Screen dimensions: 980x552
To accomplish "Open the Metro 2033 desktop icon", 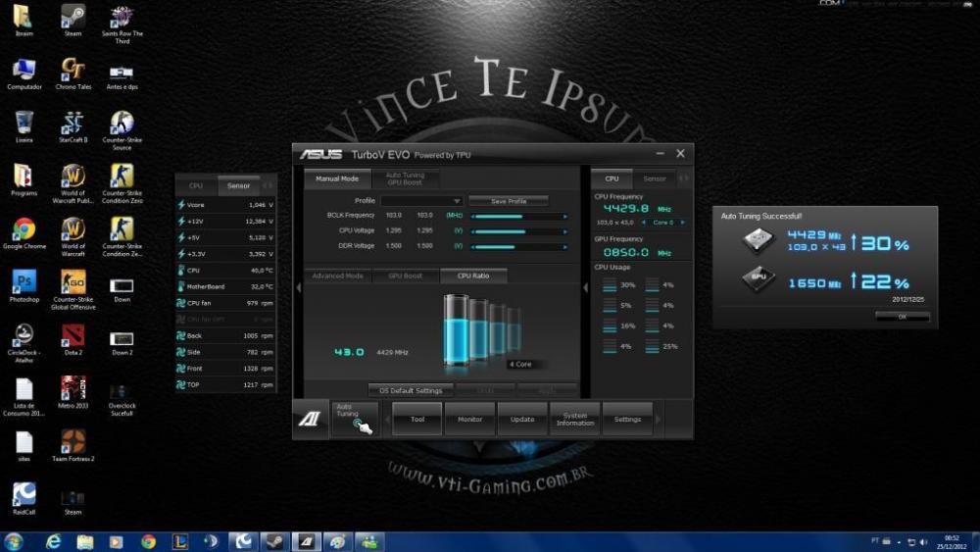I will [x=73, y=388].
